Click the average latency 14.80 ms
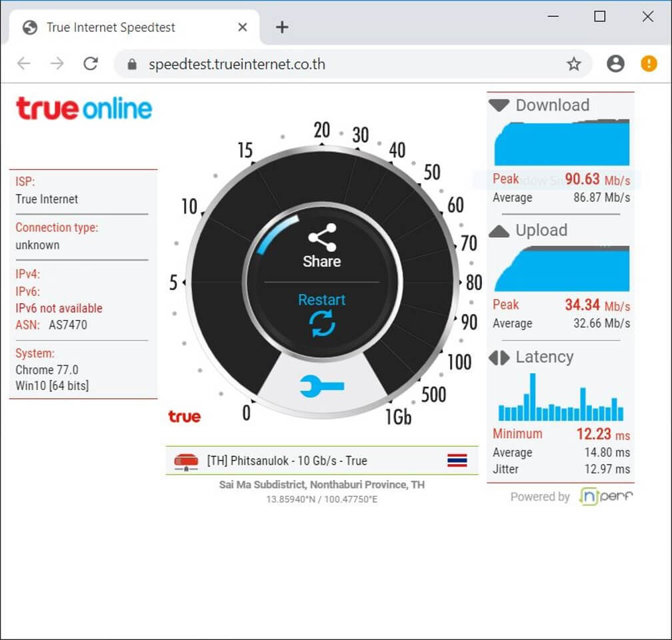The width and height of the screenshot is (672, 640). 607,452
